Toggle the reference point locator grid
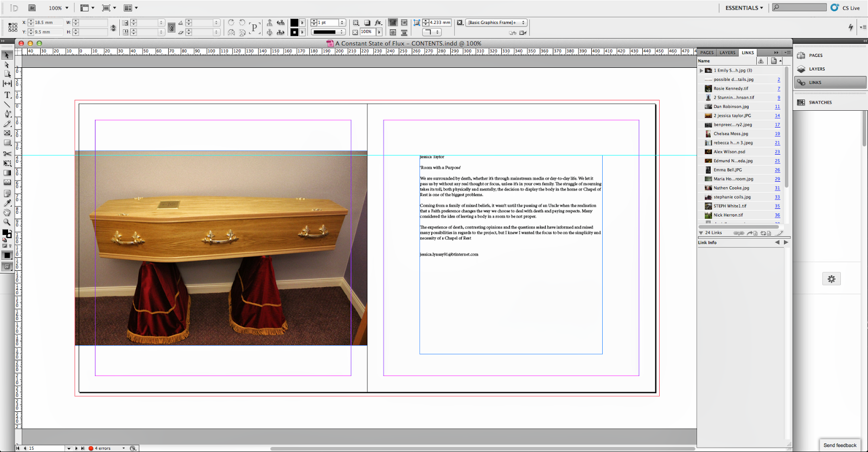 (x=12, y=27)
